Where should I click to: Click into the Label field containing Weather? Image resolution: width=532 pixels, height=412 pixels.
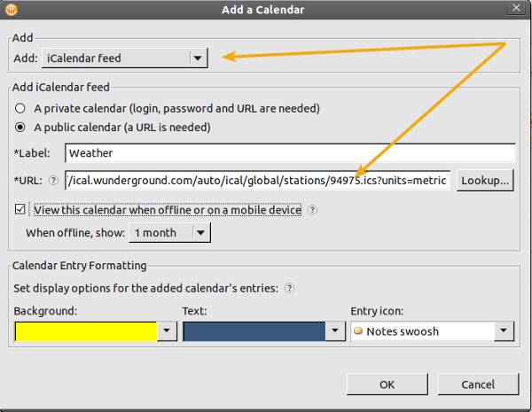tap(290, 153)
